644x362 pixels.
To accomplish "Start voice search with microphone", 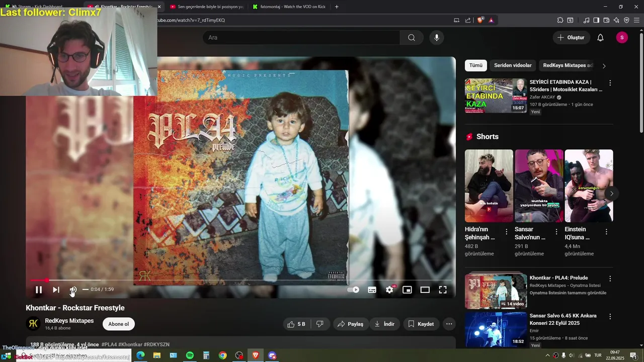I will pyautogui.click(x=437, y=38).
